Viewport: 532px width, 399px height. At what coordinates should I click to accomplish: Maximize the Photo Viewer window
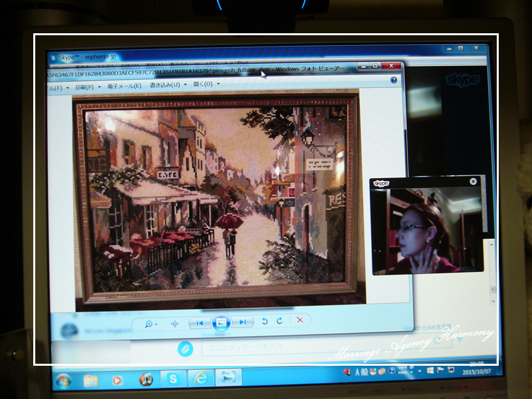coord(375,66)
